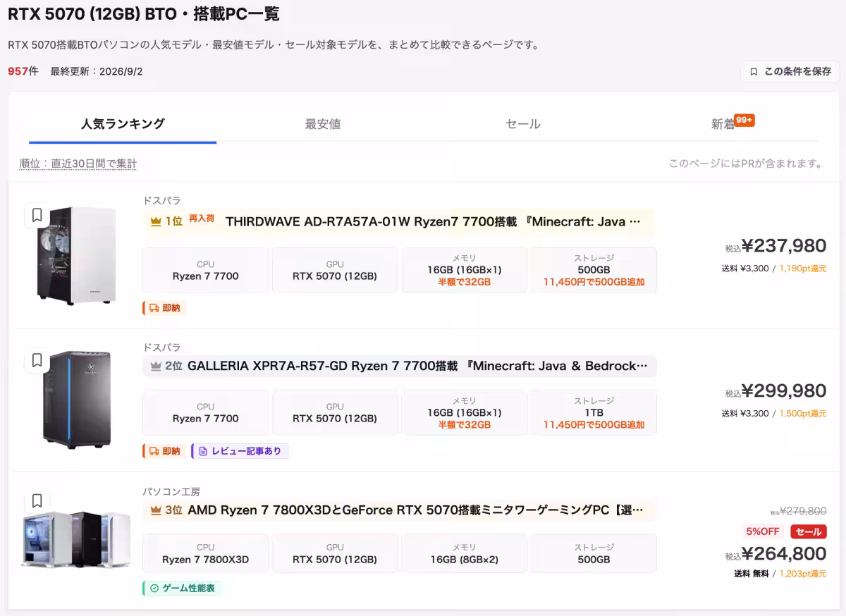This screenshot has height=616, width=846.
Task: Click the struck-through price ¥279,800
Action: pyautogui.click(x=803, y=512)
